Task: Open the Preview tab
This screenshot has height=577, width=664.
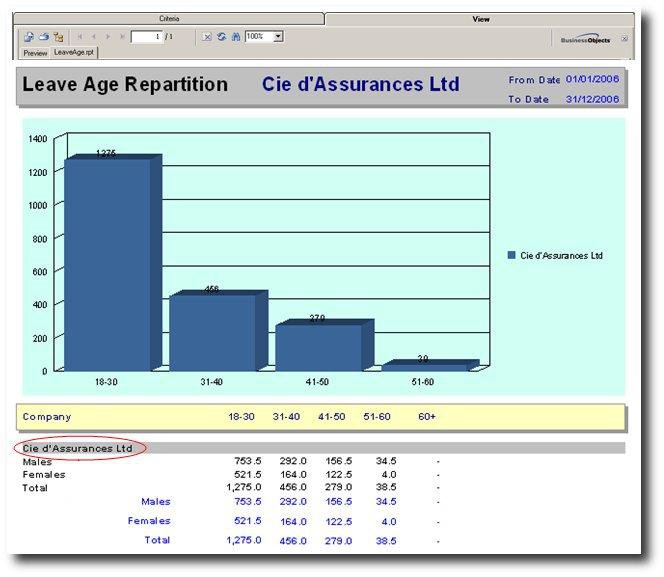Action: point(35,52)
